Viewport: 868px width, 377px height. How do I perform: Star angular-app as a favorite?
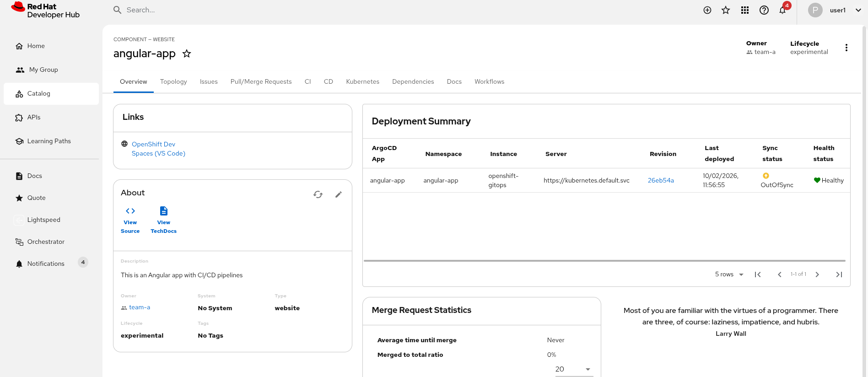coord(187,54)
